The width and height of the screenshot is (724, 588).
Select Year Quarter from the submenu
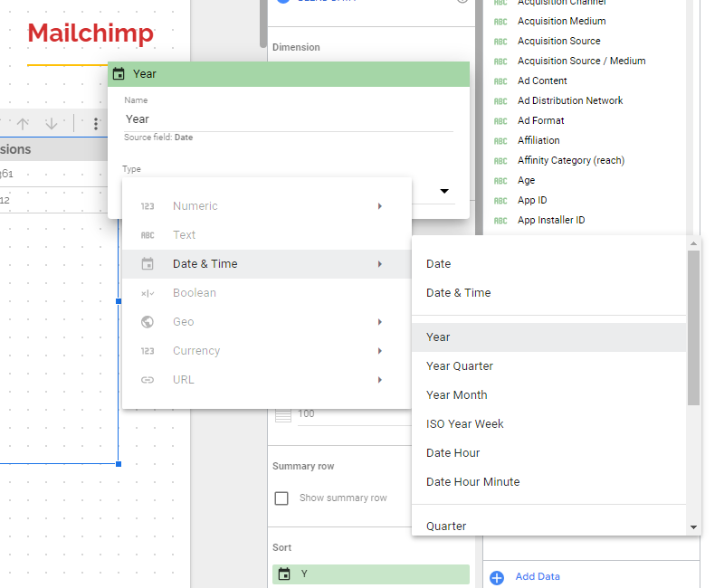(x=460, y=366)
